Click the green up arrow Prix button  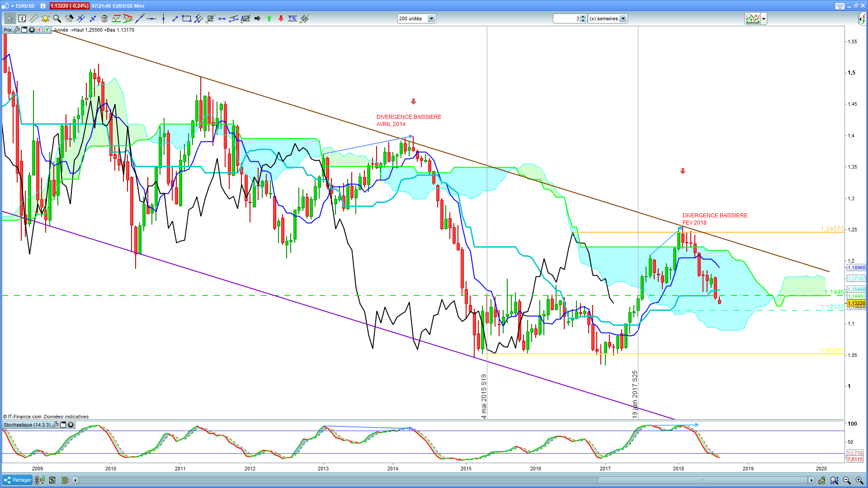pyautogui.click(x=47, y=30)
